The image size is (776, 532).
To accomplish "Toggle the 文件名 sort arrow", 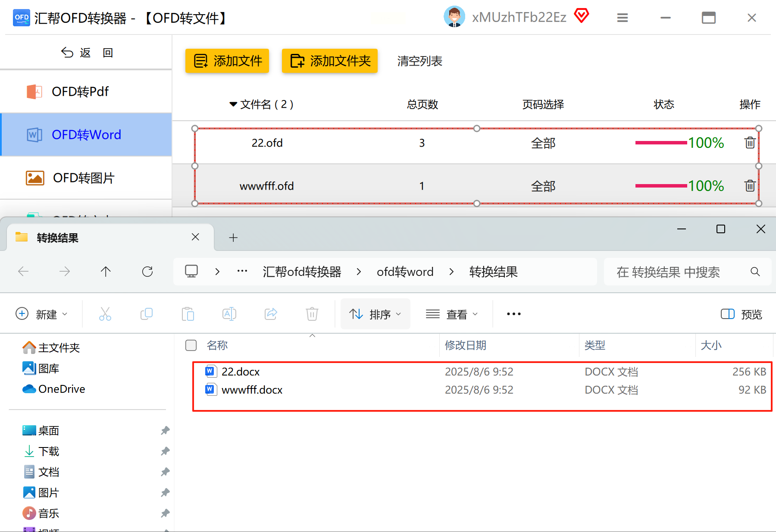I will click(233, 104).
